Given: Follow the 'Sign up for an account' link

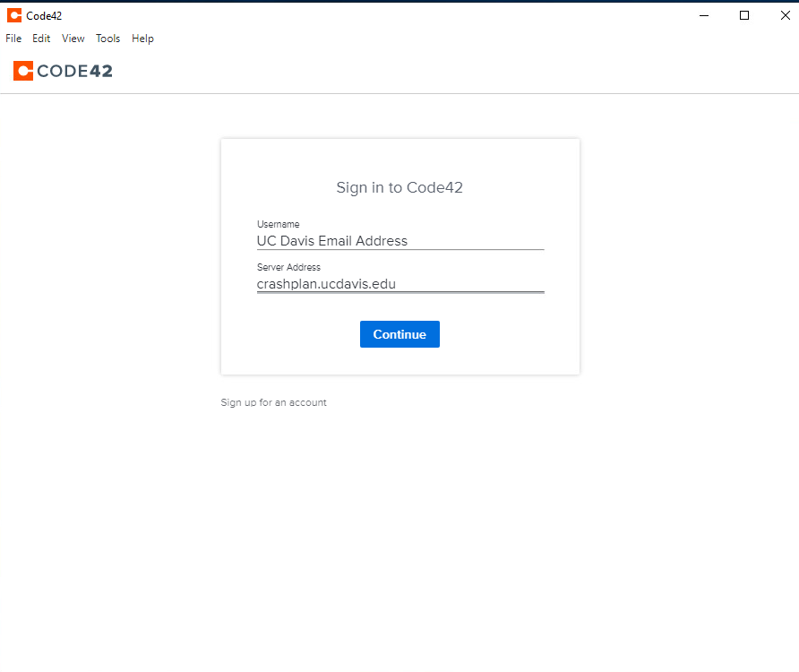Looking at the screenshot, I should (273, 402).
